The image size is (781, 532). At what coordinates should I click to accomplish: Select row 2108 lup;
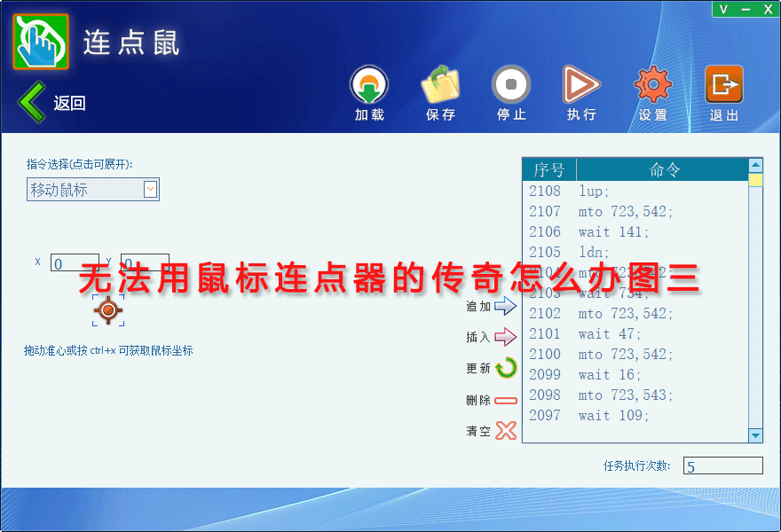pyautogui.click(x=635, y=192)
